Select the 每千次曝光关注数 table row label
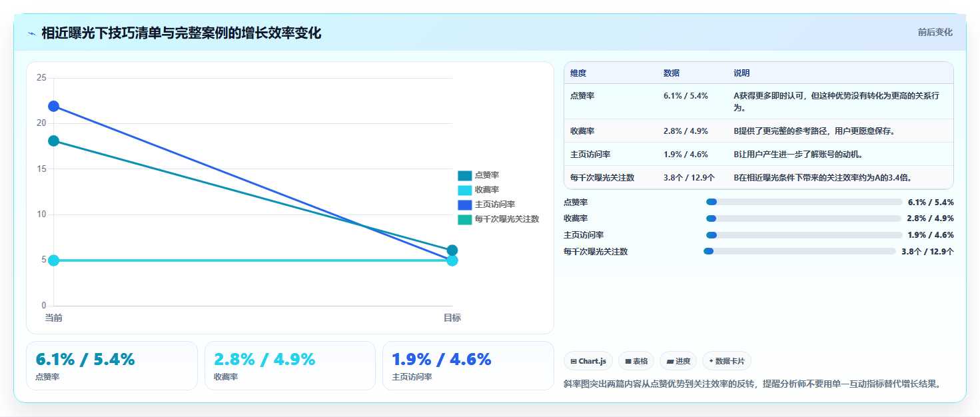 tap(602, 178)
